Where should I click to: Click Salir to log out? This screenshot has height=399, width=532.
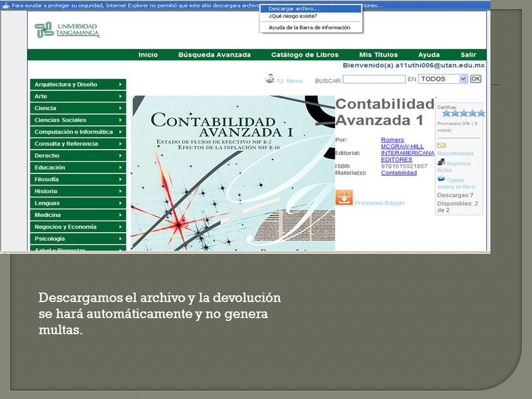coord(468,55)
